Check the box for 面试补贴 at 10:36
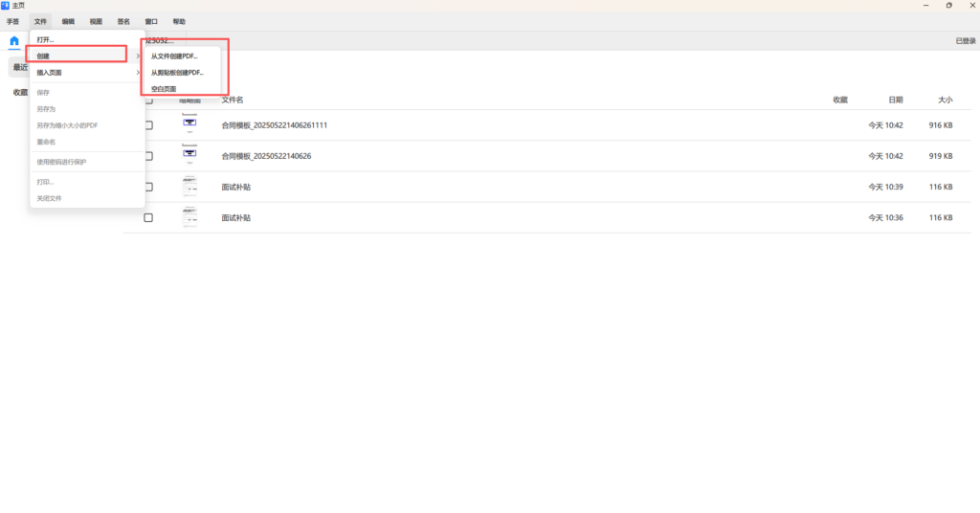Screen dimensions: 980x513 [148, 218]
